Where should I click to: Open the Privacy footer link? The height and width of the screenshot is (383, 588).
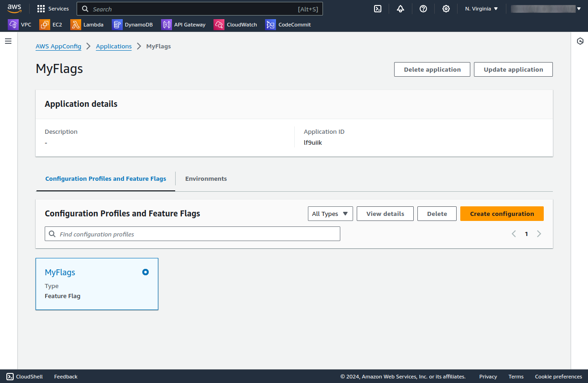488,377
